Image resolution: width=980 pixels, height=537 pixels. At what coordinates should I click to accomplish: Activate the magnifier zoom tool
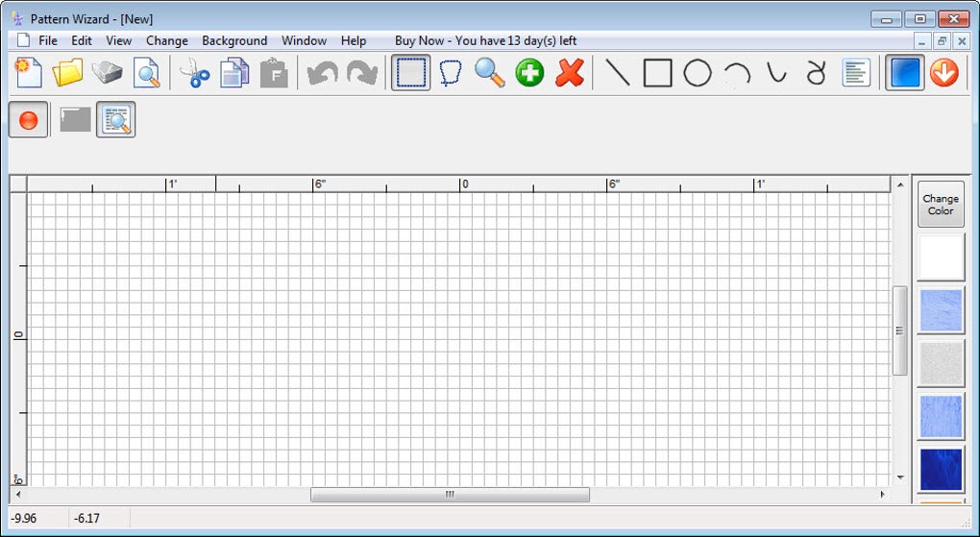(x=489, y=72)
